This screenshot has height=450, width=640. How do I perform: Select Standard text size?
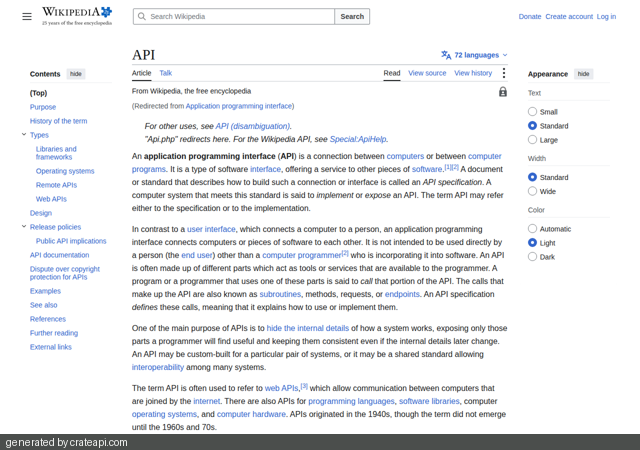[x=532, y=126]
